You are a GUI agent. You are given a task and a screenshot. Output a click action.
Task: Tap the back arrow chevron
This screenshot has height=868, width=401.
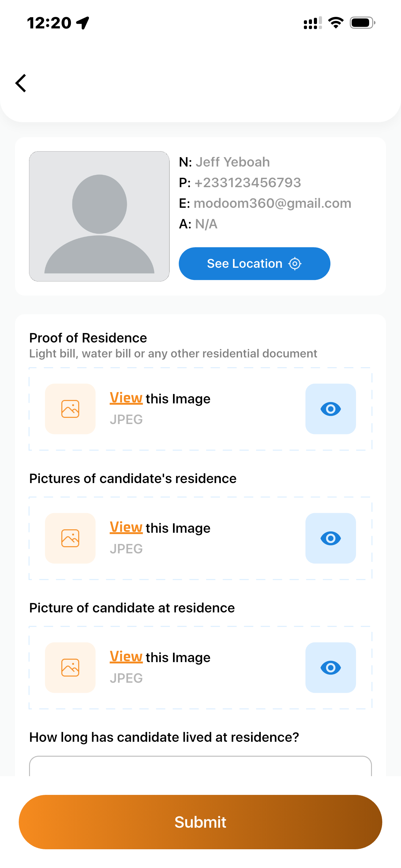[x=21, y=83]
